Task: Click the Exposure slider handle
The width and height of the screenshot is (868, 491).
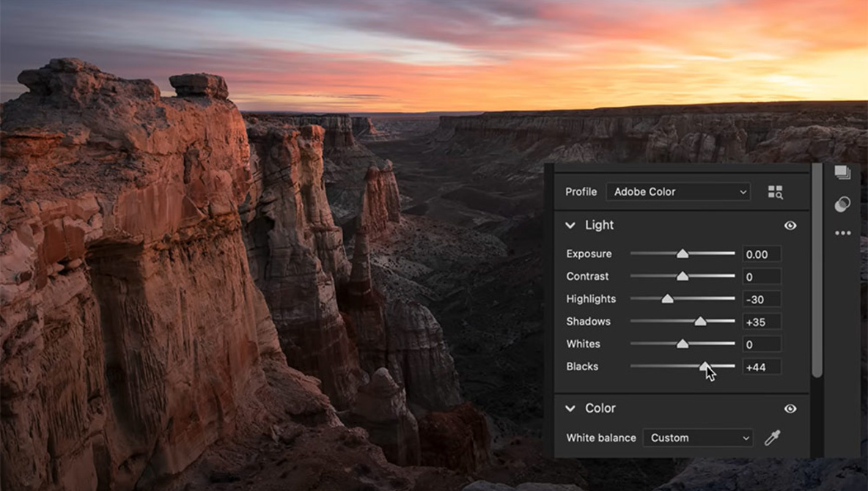Action: coord(683,254)
